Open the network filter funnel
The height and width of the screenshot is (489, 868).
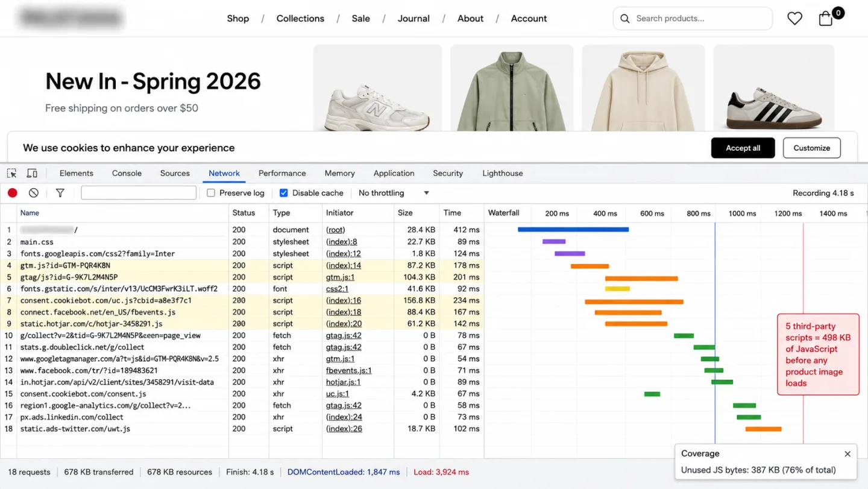[60, 193]
